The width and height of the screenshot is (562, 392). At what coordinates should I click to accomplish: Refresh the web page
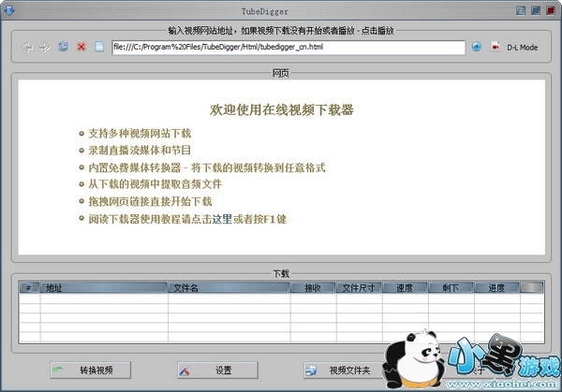click(x=63, y=47)
